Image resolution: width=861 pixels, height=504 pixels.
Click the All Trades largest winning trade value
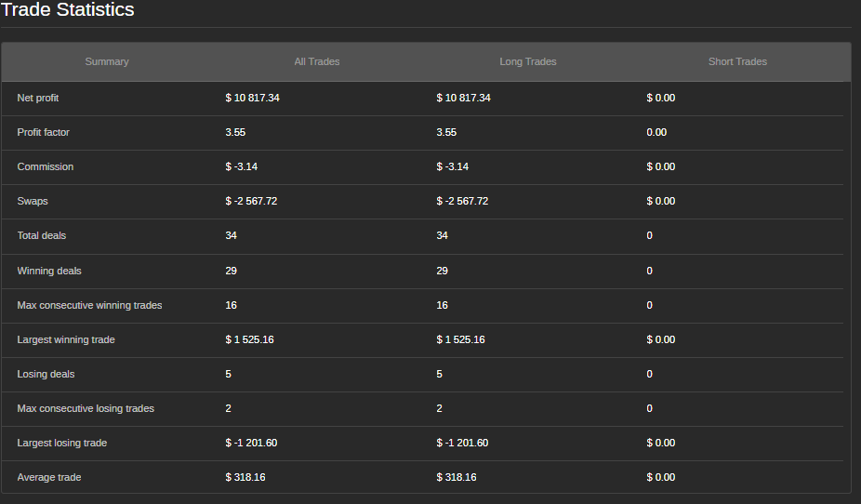249,339
